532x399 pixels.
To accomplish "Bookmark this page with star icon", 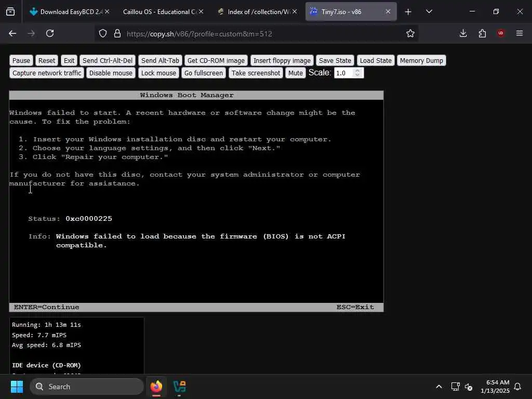I will [x=410, y=33].
